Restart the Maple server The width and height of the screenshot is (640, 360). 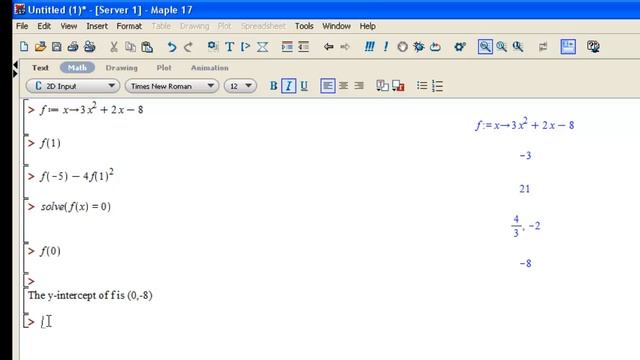(435, 47)
